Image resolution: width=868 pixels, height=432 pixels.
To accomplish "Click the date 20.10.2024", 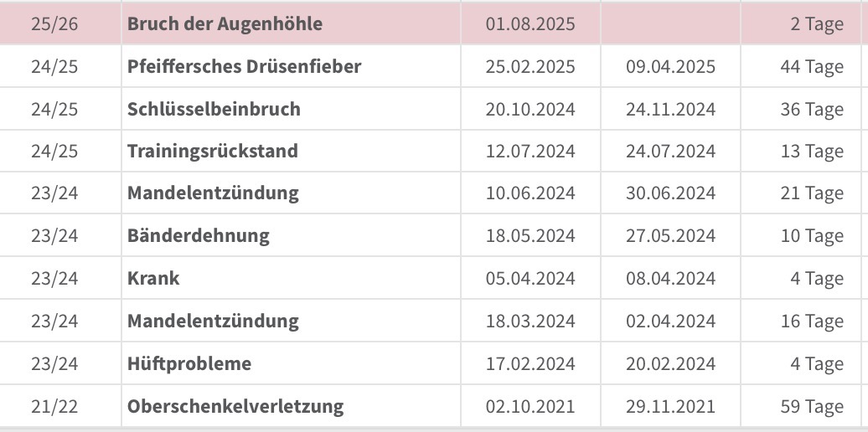I will 530,109.
